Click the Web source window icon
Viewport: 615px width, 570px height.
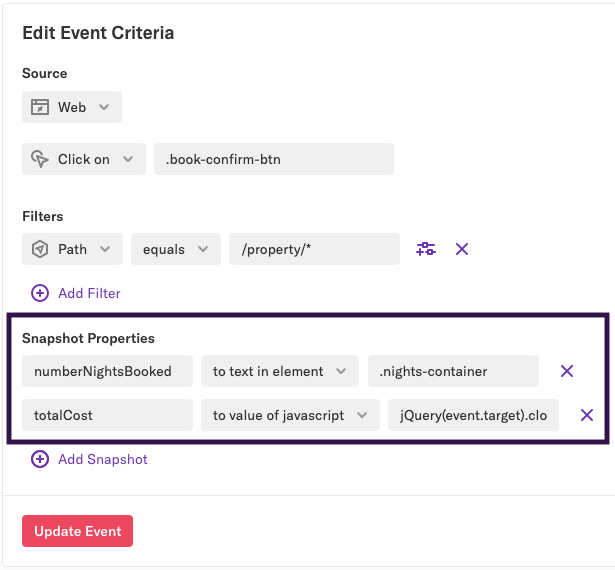[x=40, y=107]
